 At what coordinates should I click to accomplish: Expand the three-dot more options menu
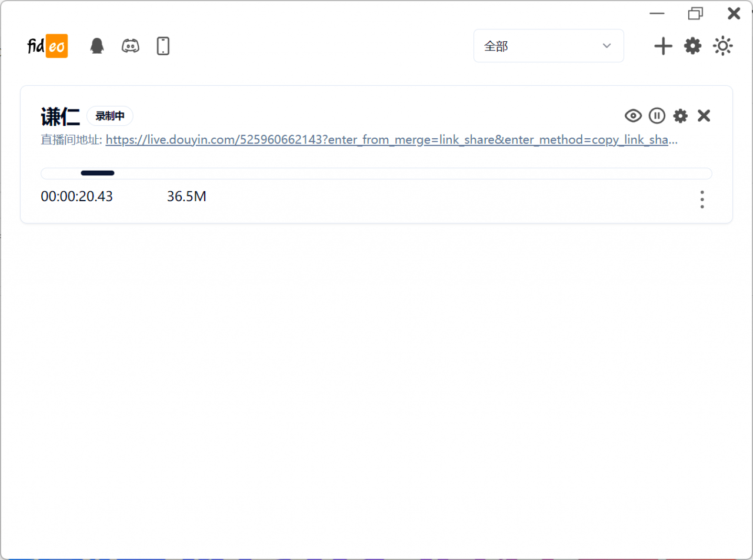[702, 199]
